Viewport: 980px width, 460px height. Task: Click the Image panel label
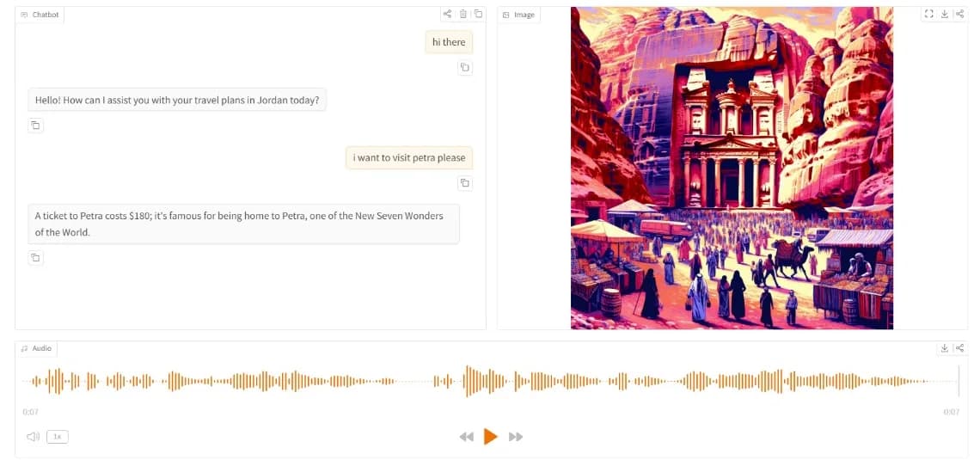click(x=518, y=15)
